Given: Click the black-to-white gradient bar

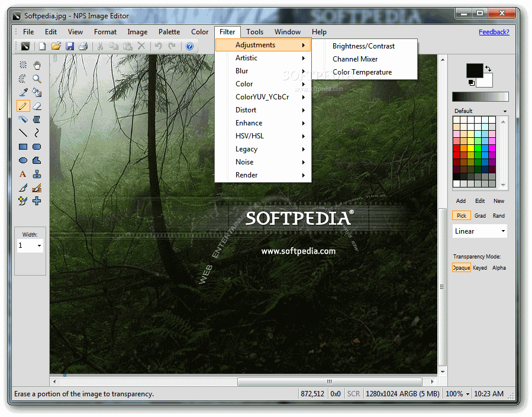Looking at the screenshot, I should coord(481,96).
